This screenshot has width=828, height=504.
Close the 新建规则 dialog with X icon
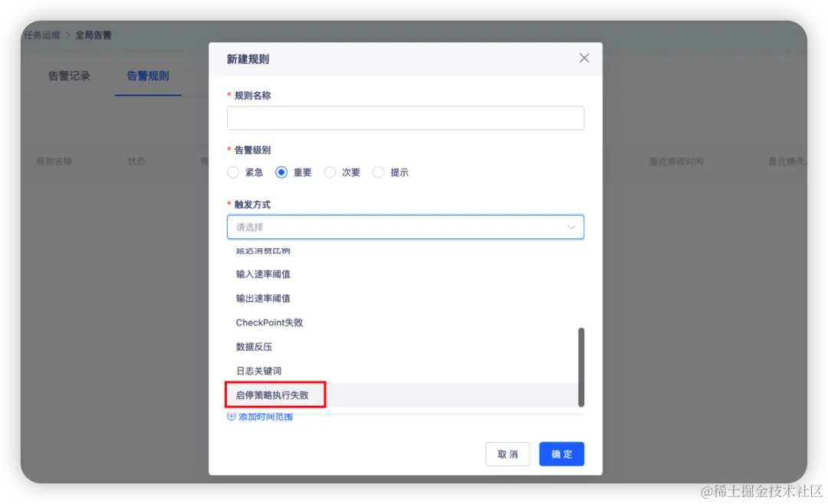coord(584,58)
